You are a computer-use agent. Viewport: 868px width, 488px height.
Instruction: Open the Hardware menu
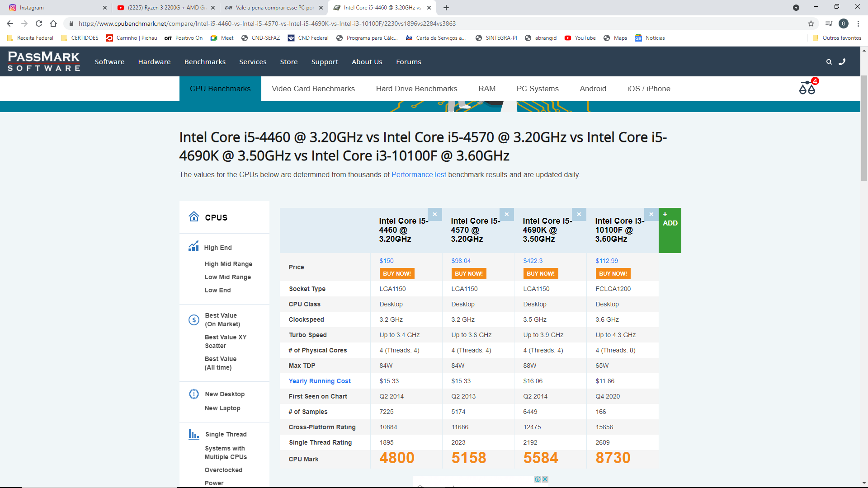pos(155,62)
